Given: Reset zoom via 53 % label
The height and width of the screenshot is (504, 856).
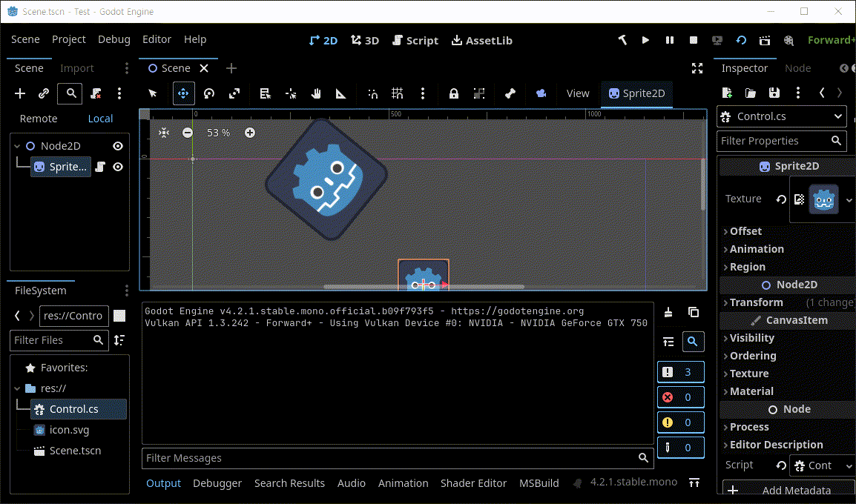Looking at the screenshot, I should [x=218, y=133].
